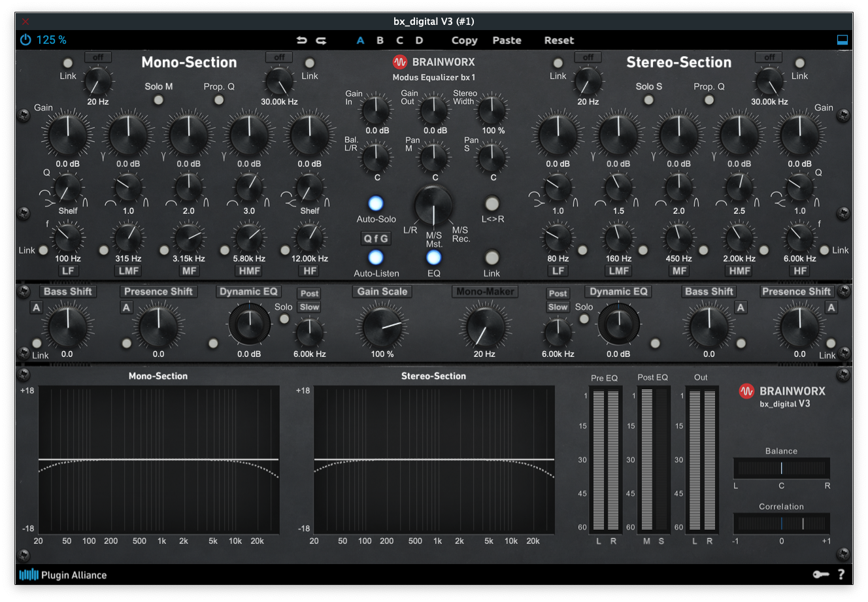
Task: Select settings bank B
Action: (380, 40)
